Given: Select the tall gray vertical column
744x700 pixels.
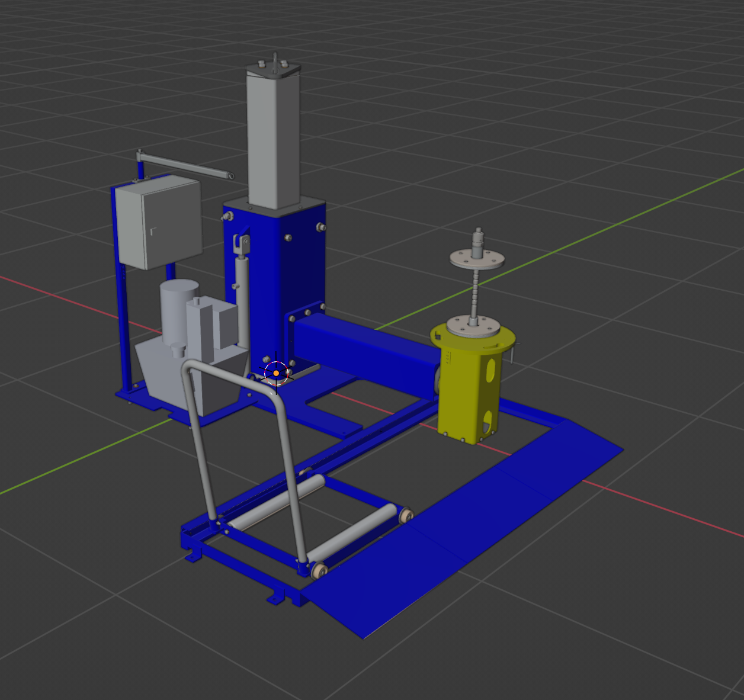Looking at the screenshot, I should (x=272, y=142).
